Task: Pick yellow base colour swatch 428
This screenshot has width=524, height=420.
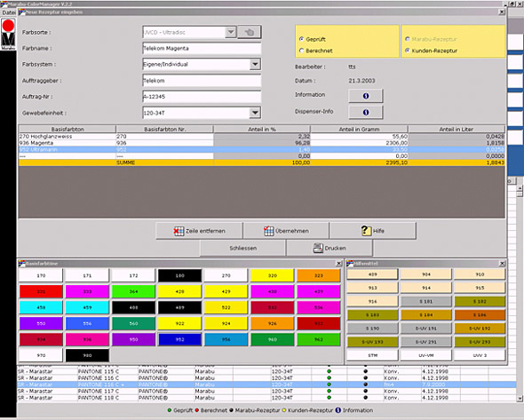Action: (x=179, y=292)
